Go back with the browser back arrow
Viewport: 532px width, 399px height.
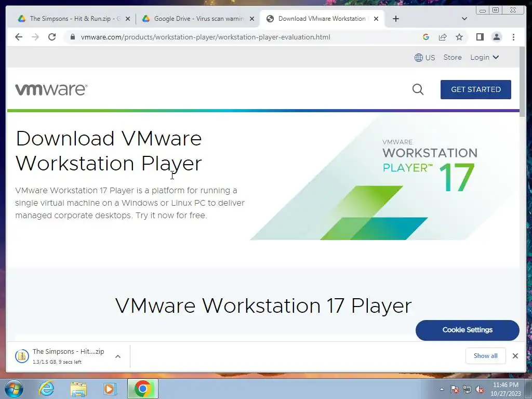(x=19, y=37)
